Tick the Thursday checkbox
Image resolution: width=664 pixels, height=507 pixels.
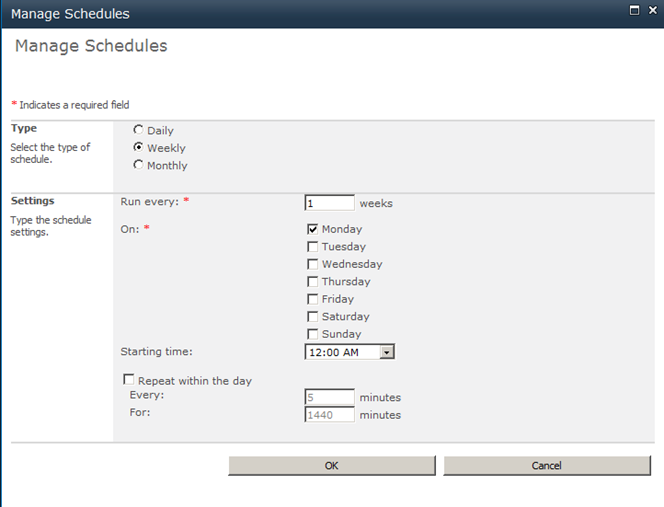tap(313, 282)
